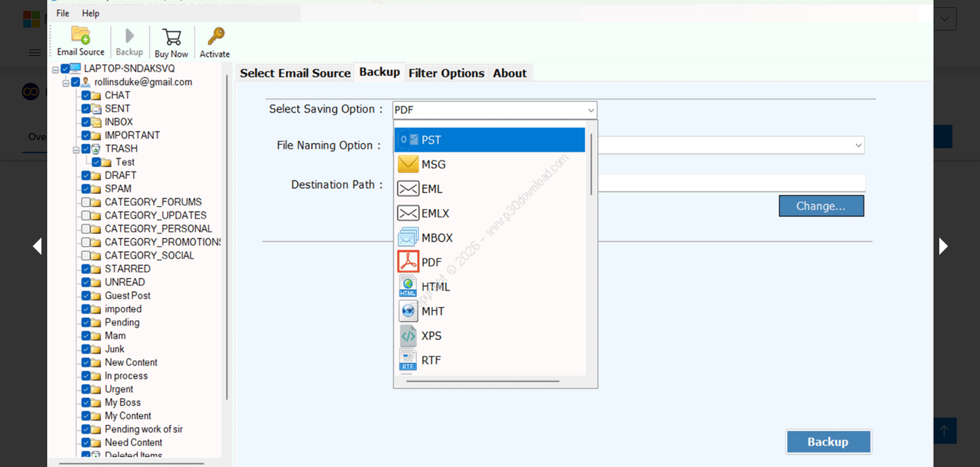Choose the HTML saving format
980x467 pixels.
click(x=435, y=287)
